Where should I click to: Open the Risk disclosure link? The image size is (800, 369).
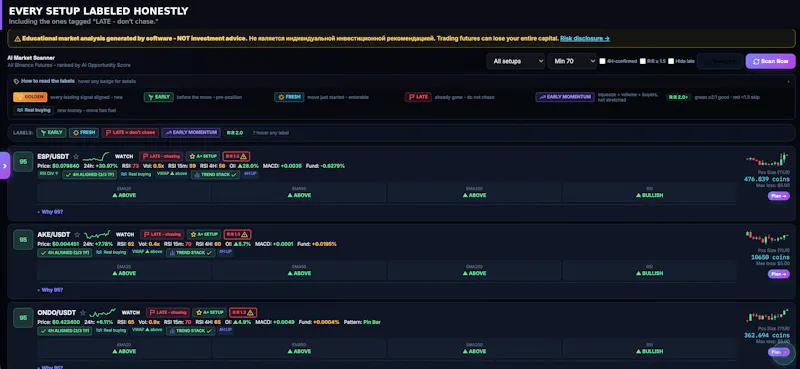585,38
